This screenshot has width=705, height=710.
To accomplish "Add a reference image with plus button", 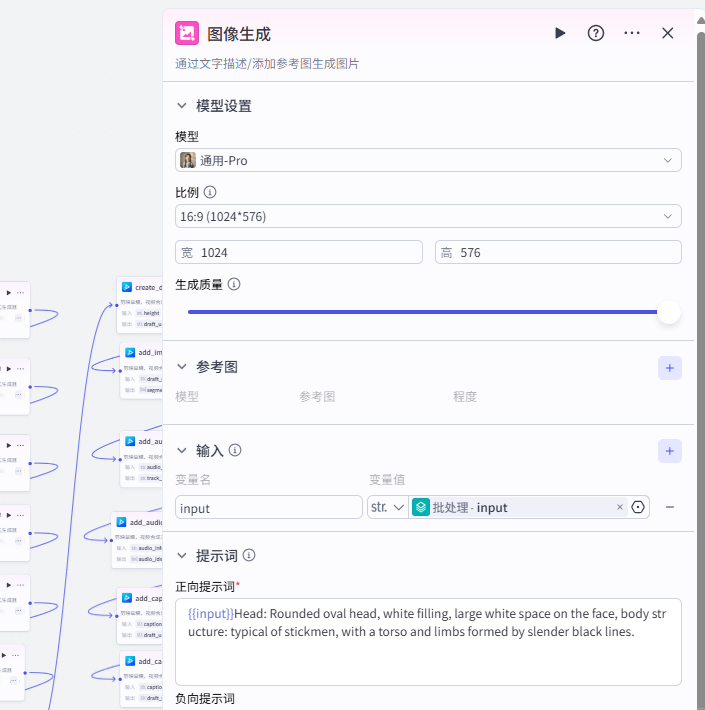I will click(670, 368).
